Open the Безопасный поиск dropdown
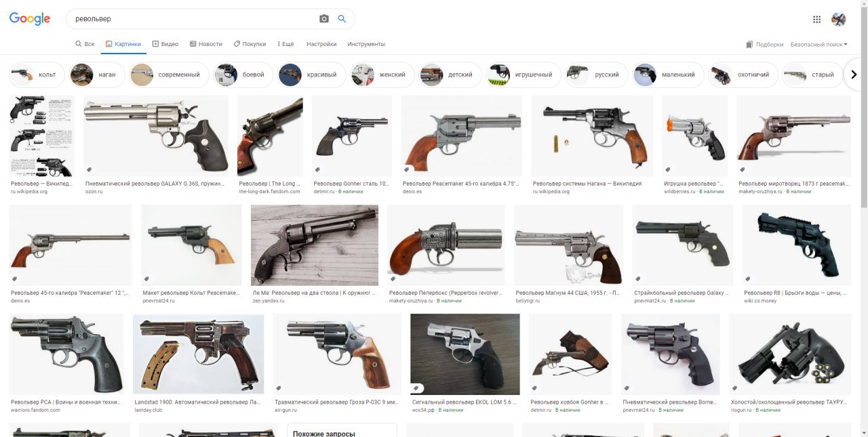 pyautogui.click(x=818, y=45)
